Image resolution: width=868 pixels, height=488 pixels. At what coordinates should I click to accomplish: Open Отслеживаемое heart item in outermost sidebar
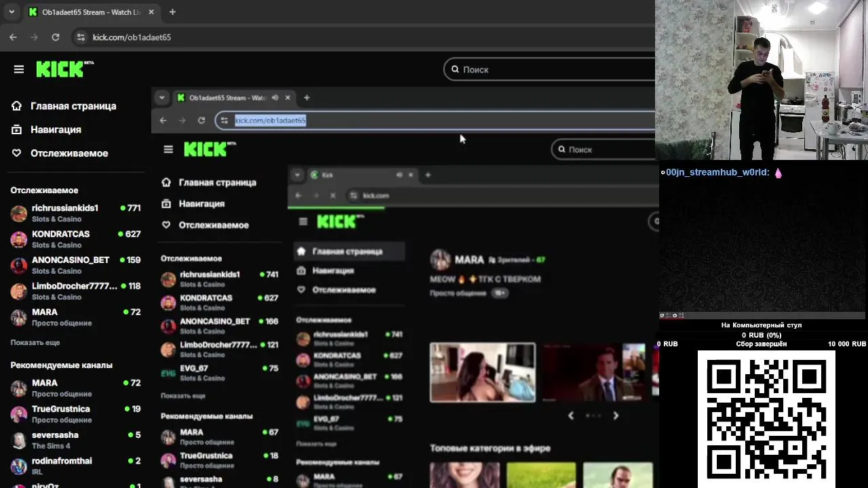69,153
